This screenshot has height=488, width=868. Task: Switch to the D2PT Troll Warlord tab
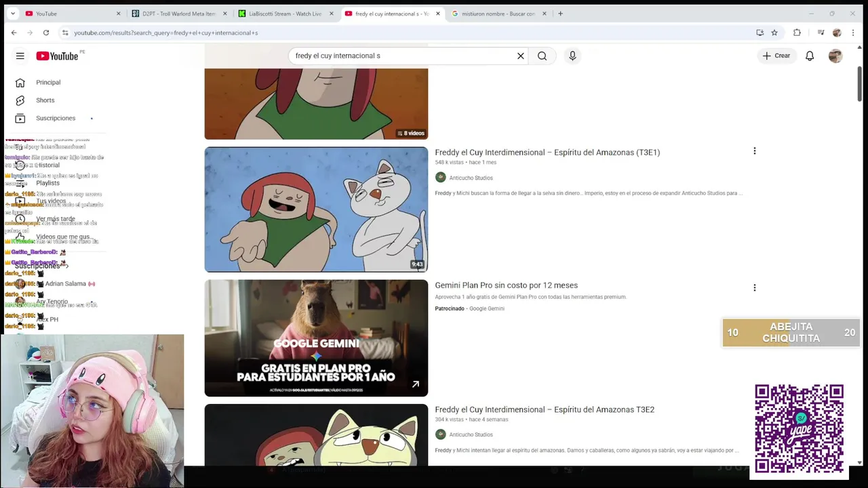click(x=178, y=14)
